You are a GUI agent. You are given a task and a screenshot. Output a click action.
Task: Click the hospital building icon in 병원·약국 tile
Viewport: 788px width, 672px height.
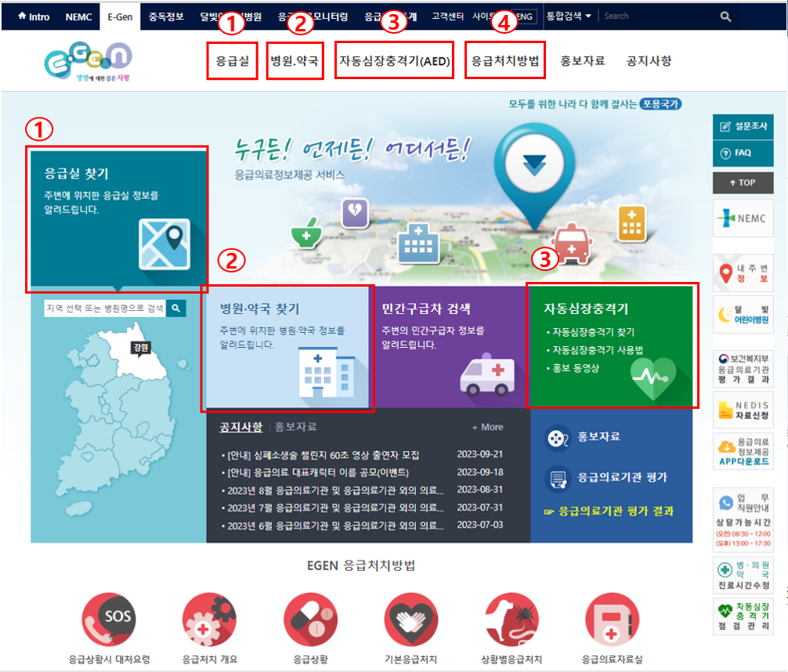coord(326,372)
